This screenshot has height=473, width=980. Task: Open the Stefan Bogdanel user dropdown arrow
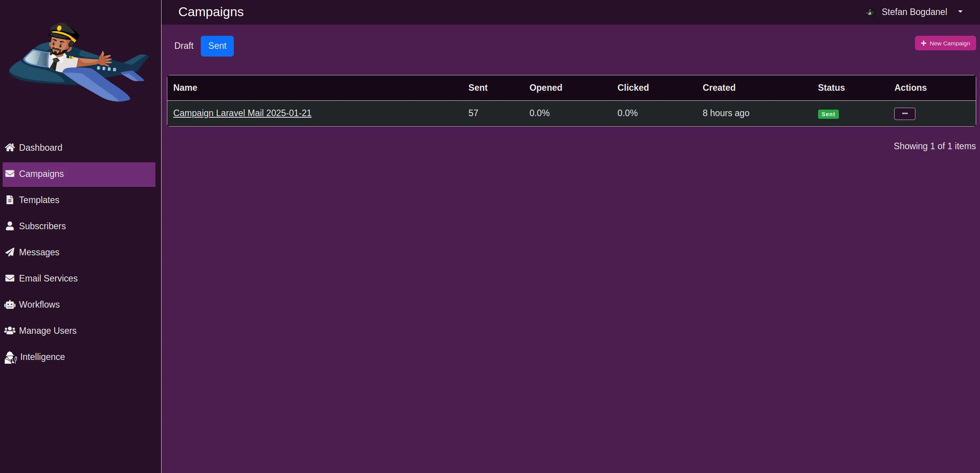click(960, 12)
